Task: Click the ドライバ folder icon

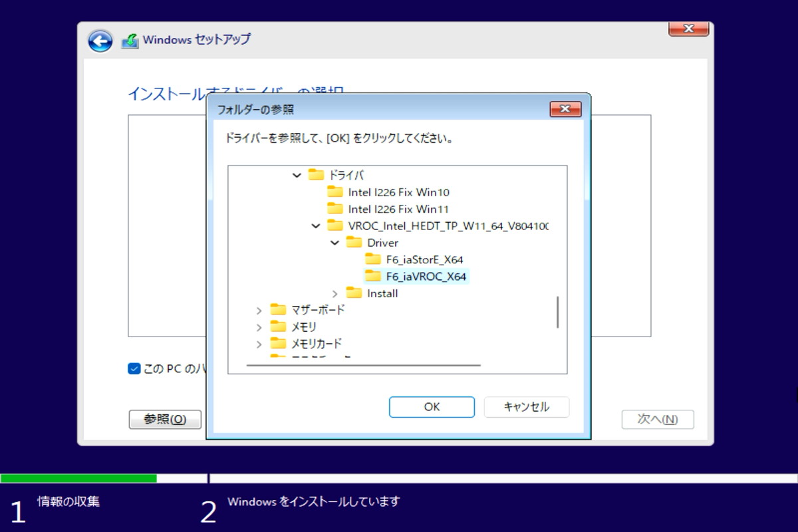Action: click(x=316, y=175)
